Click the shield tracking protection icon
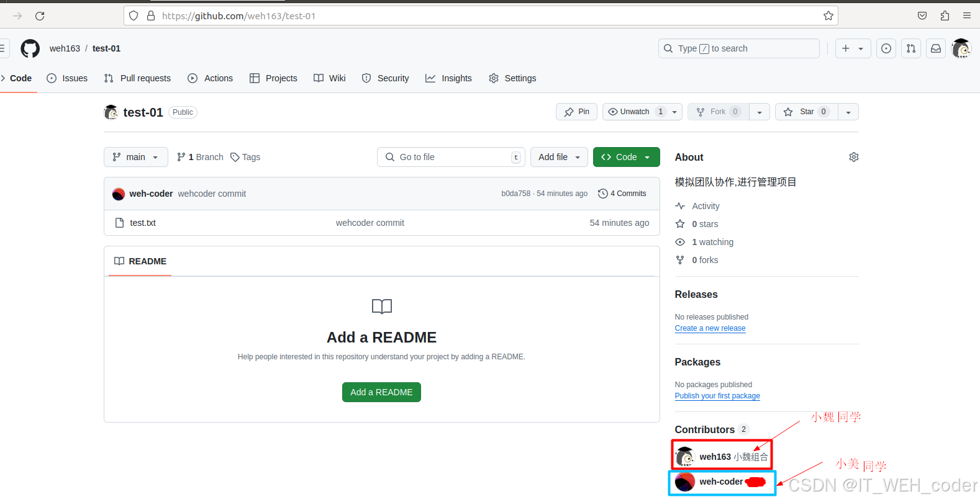This screenshot has height=502, width=980. (134, 16)
